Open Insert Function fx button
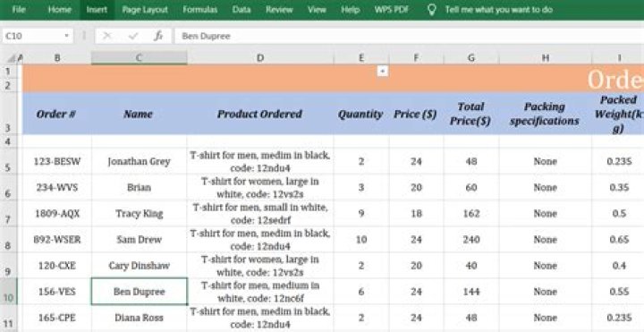 point(158,36)
